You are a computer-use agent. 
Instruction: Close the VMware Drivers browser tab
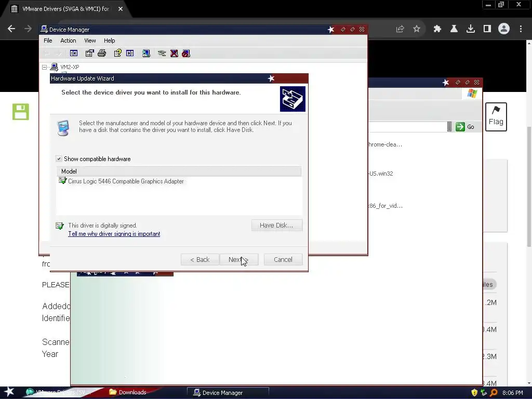tap(121, 9)
